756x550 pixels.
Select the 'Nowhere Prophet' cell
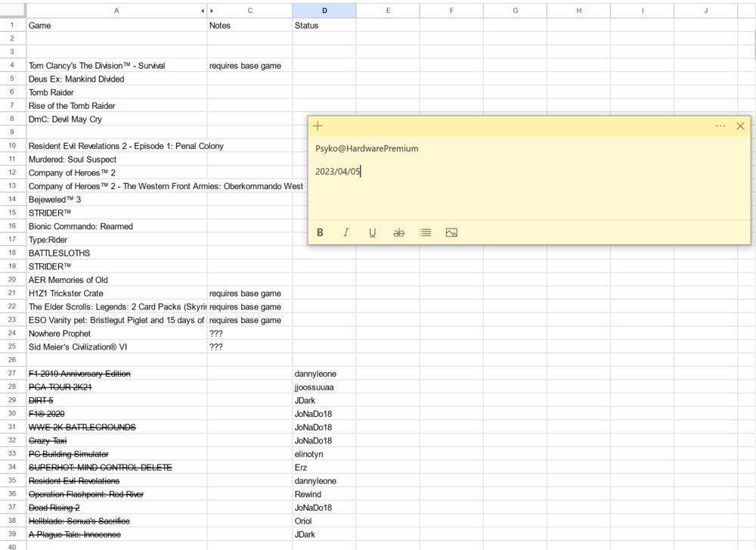point(116,334)
